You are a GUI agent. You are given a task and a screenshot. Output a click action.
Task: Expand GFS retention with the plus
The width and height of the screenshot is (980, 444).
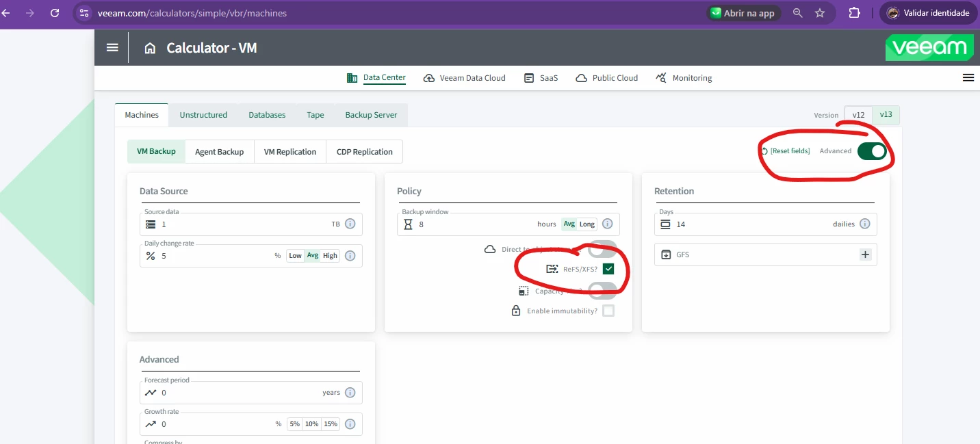(865, 254)
